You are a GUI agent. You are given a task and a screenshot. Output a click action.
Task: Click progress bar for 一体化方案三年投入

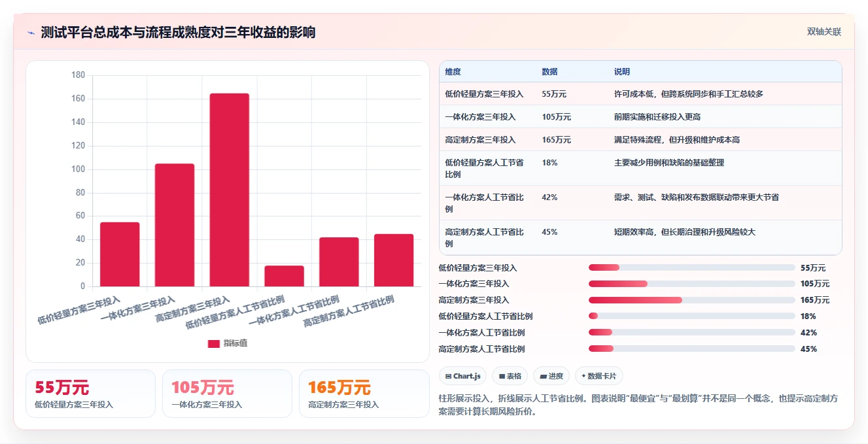(692, 284)
